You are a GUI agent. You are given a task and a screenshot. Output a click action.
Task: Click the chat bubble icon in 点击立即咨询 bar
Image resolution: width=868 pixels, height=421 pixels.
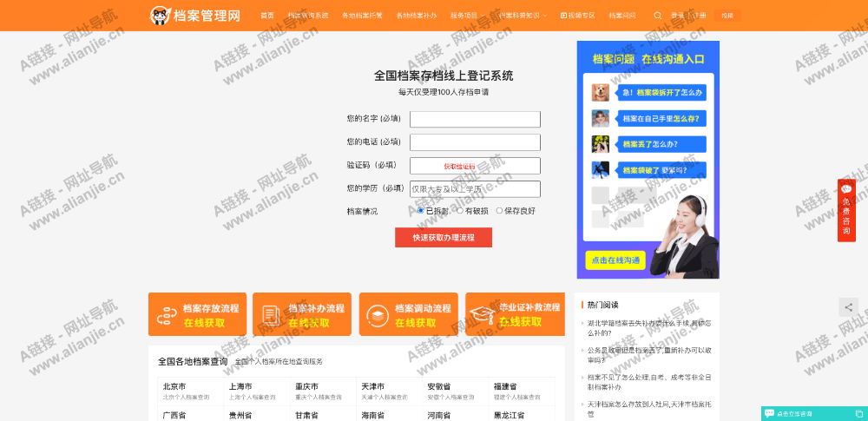(x=769, y=413)
